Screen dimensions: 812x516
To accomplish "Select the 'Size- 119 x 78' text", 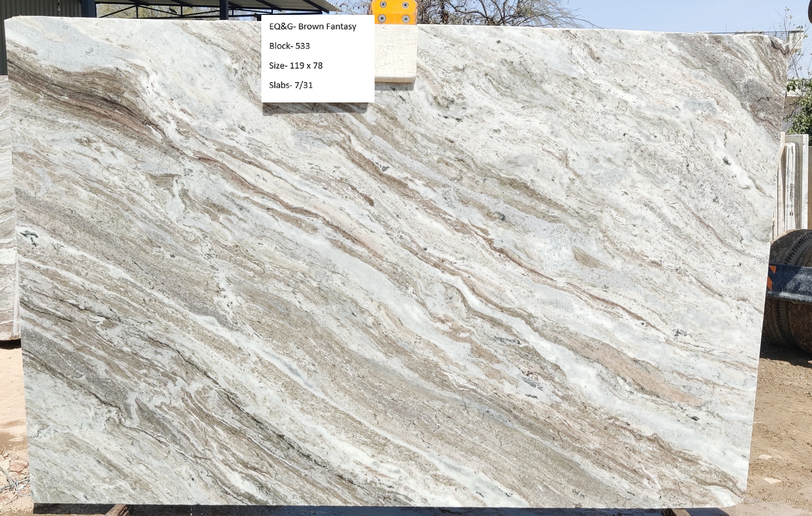I will tap(296, 66).
